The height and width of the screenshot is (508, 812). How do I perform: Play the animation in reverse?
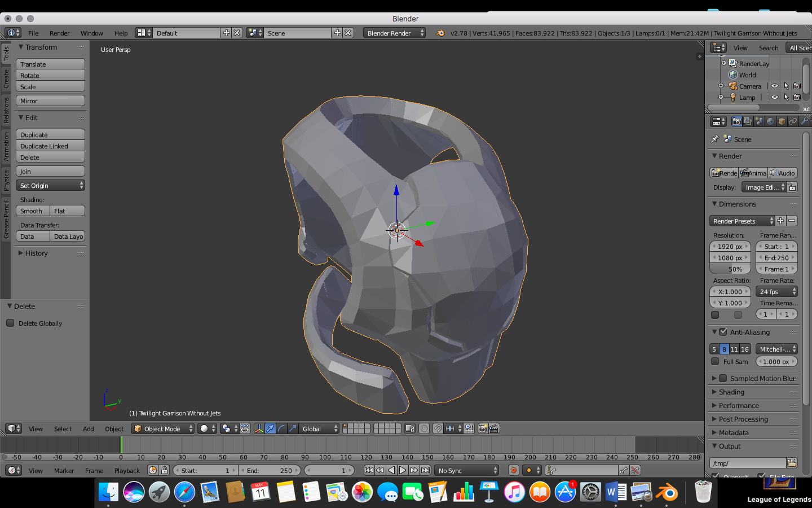391,470
